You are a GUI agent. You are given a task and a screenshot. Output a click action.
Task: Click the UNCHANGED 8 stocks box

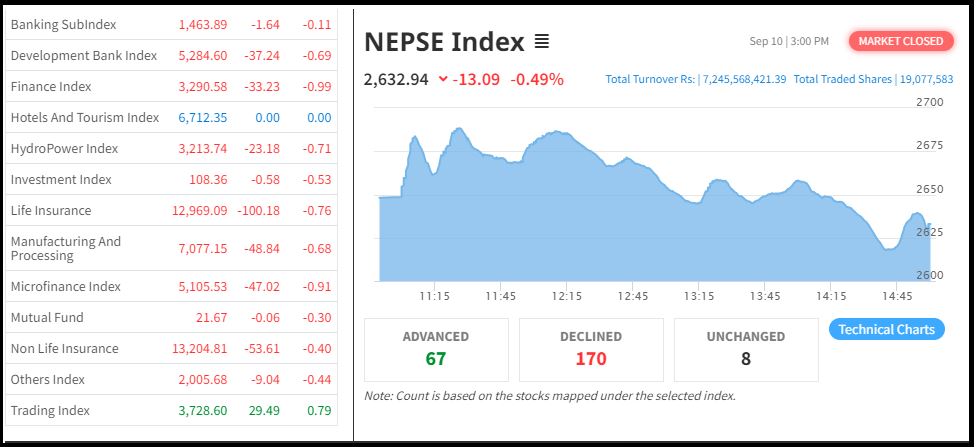[746, 349]
